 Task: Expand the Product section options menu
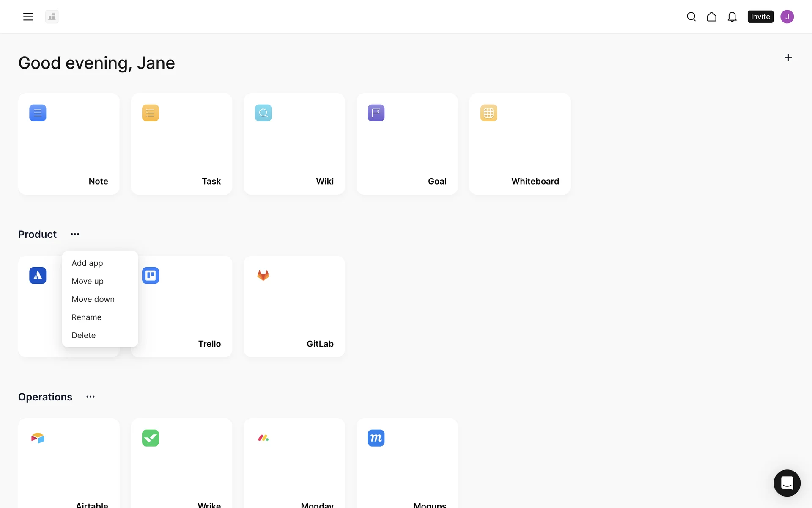[75, 234]
